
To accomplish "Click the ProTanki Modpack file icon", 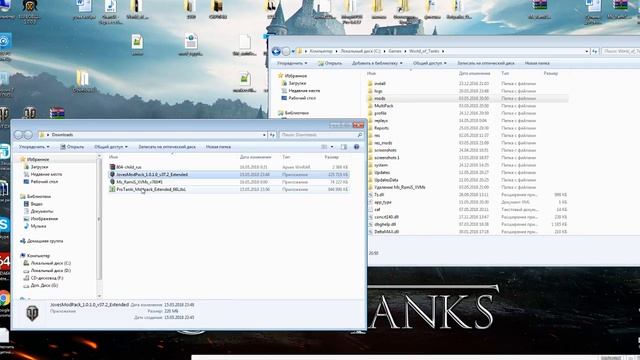I will 112,189.
